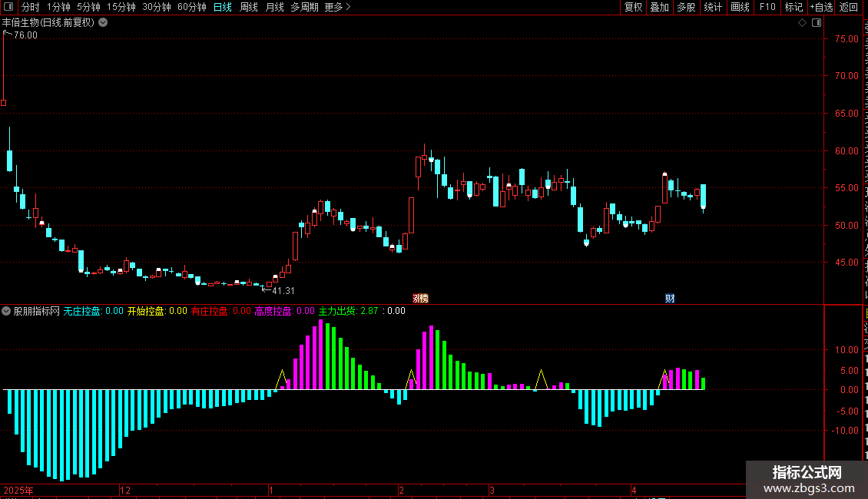This screenshot has height=499, width=868.
Task: Open F10 company info
Action: (x=767, y=7)
